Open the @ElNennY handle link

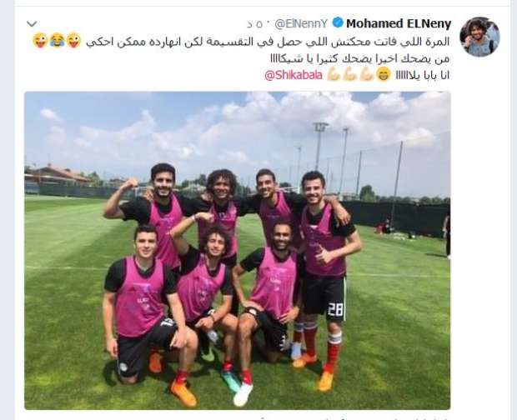pos(302,23)
